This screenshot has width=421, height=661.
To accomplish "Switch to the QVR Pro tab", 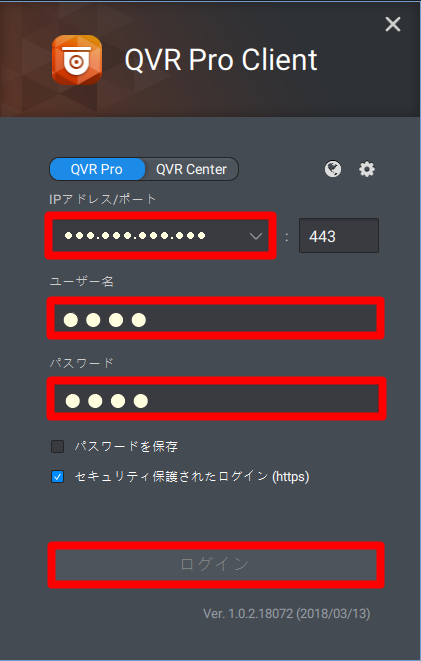I will 97,169.
